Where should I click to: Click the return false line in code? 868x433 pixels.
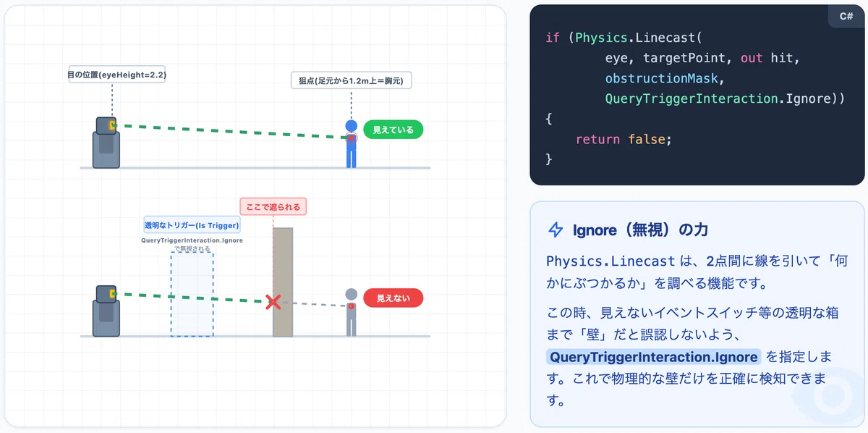(624, 138)
